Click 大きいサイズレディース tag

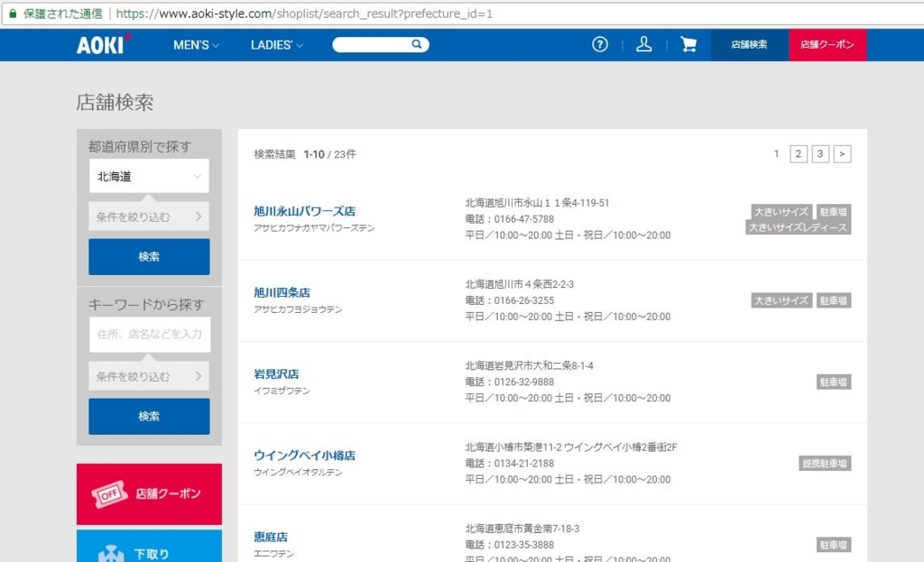pyautogui.click(x=798, y=227)
